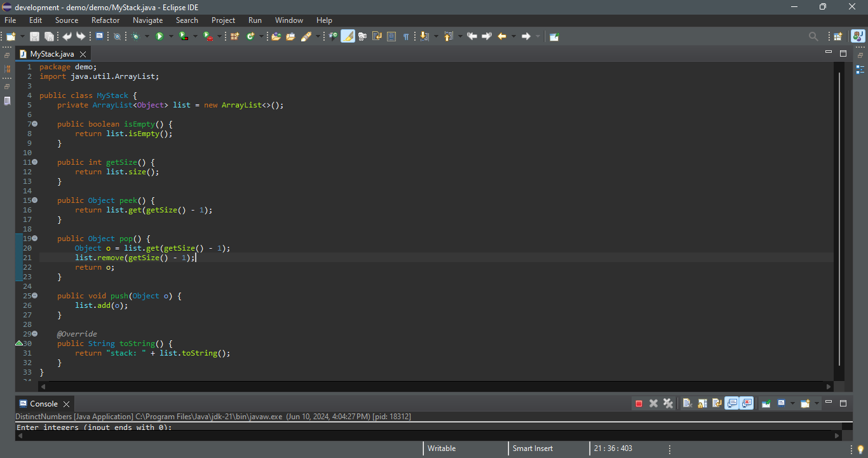Open the Refactor menu
The image size is (868, 458).
coord(105,20)
